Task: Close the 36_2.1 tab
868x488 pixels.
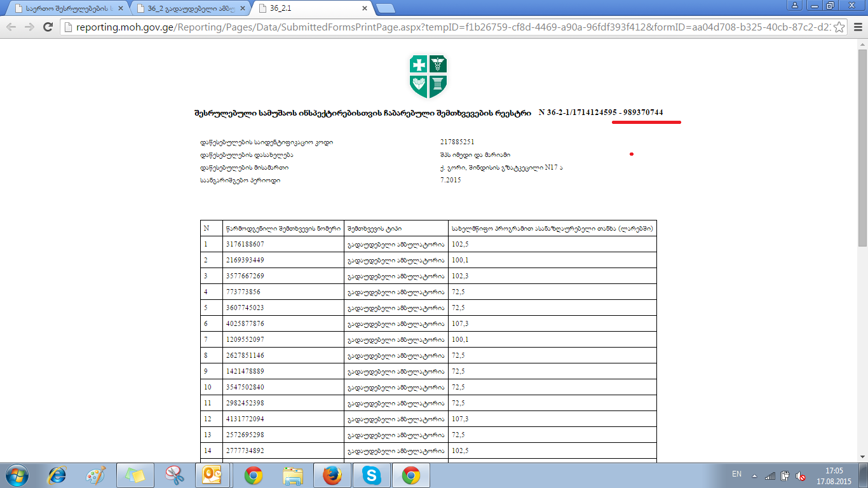Action: [x=365, y=9]
